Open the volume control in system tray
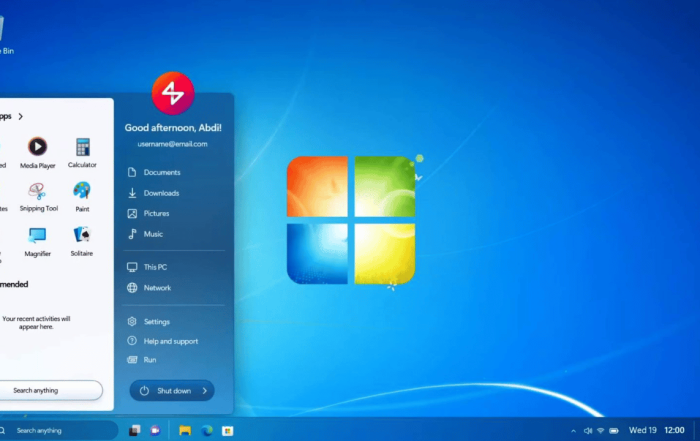This screenshot has width=700, height=441. click(587, 430)
